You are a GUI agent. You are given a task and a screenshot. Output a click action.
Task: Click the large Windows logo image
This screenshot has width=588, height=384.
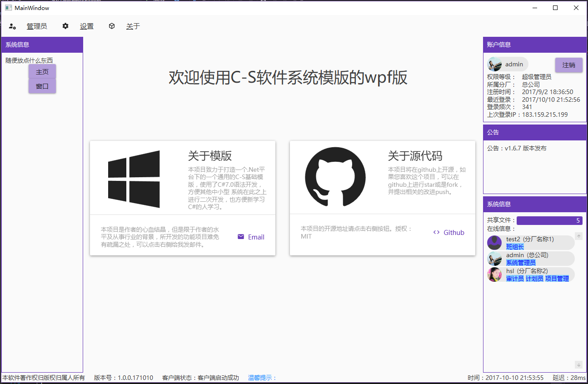click(134, 179)
